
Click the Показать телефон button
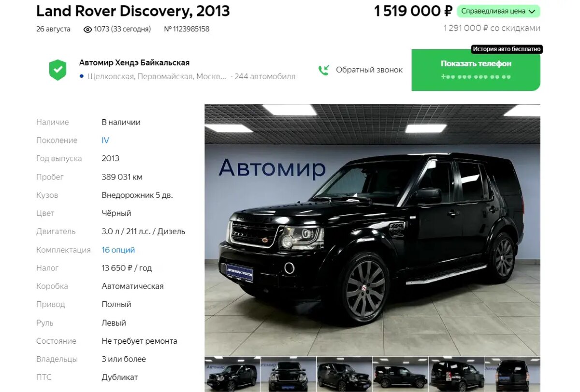(476, 70)
